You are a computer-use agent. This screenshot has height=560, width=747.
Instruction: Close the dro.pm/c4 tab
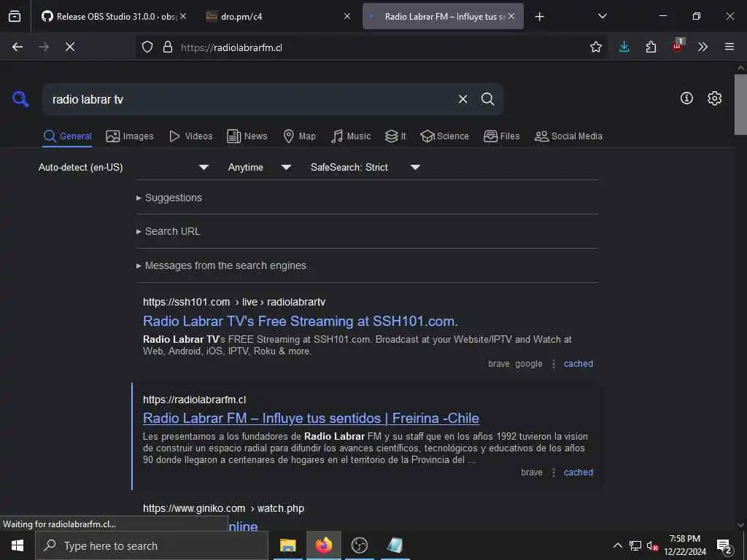pos(347,16)
